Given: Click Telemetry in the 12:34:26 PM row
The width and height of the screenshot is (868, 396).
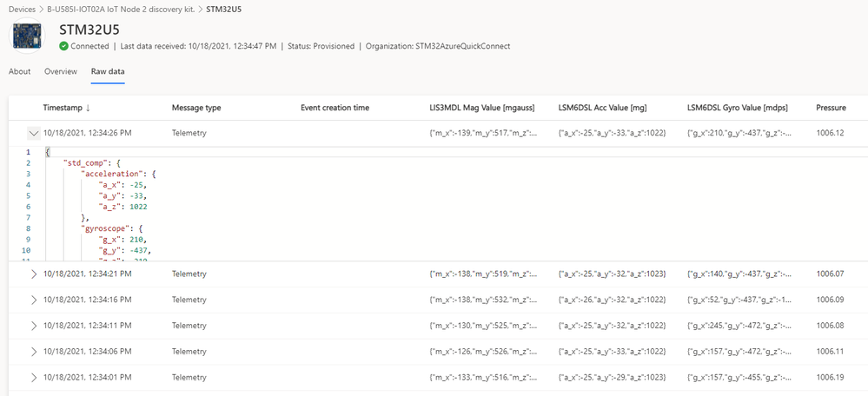Looking at the screenshot, I should point(189,133).
